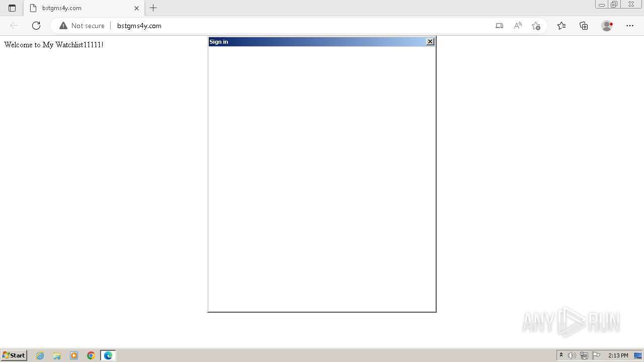Restore down the Edge browser window
The width and height of the screenshot is (644, 362).
coord(614,5)
